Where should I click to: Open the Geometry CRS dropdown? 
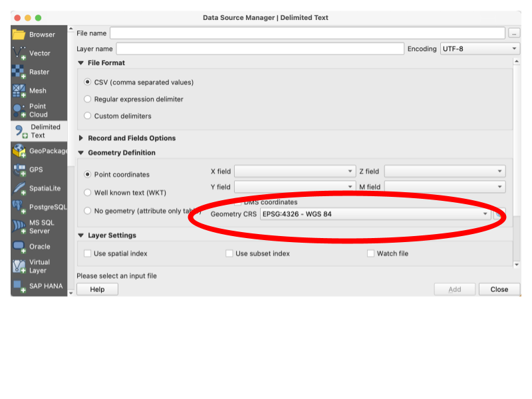coord(375,214)
